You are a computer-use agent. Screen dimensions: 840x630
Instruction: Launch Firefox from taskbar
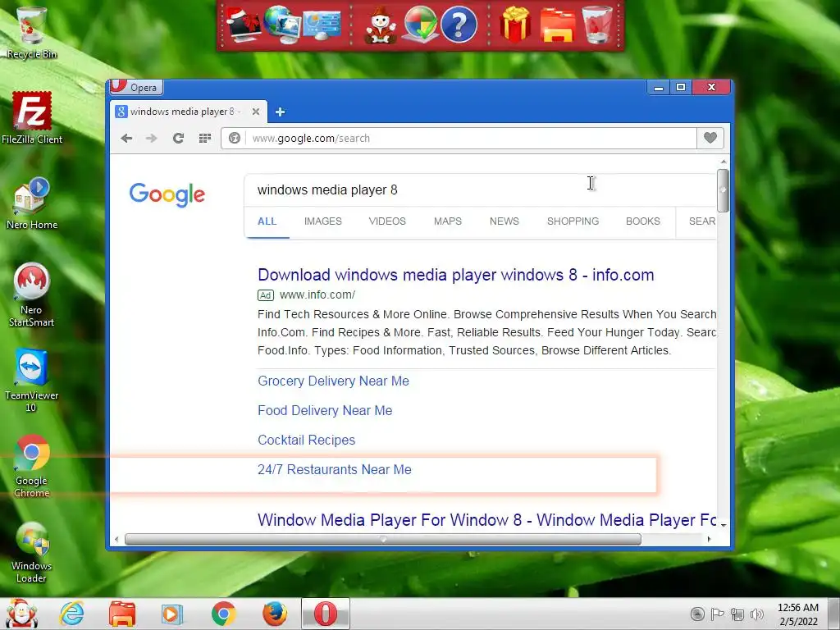point(275,614)
